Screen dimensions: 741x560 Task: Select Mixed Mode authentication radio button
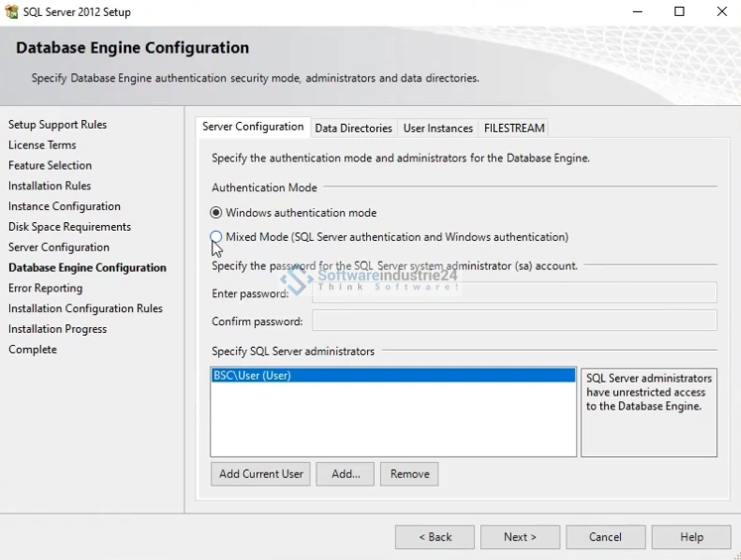(216, 237)
